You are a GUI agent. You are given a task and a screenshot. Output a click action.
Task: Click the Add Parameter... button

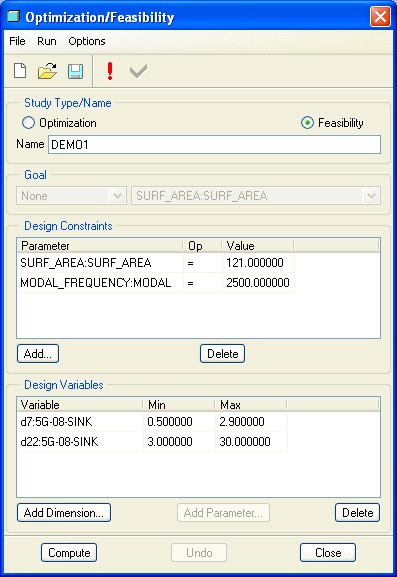(223, 513)
